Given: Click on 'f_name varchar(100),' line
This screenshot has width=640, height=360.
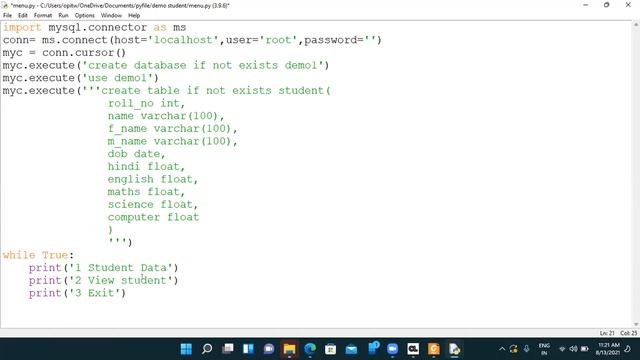Looking at the screenshot, I should 173,129.
